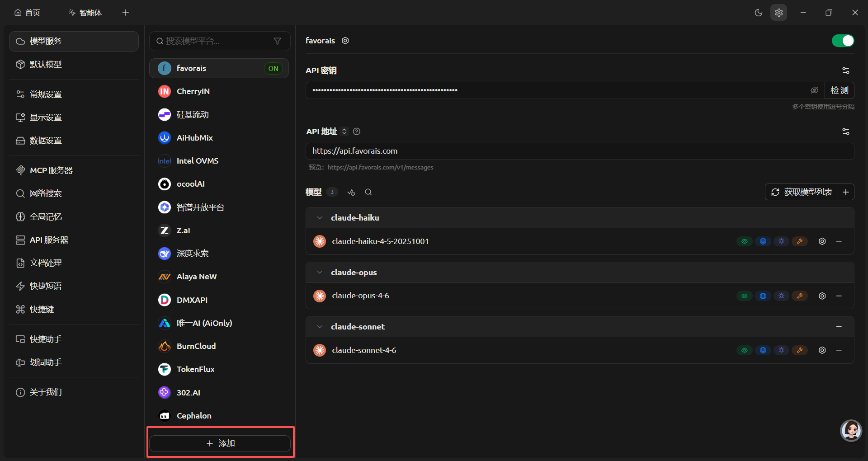Remove claude-opus-4-6 model

839,296
